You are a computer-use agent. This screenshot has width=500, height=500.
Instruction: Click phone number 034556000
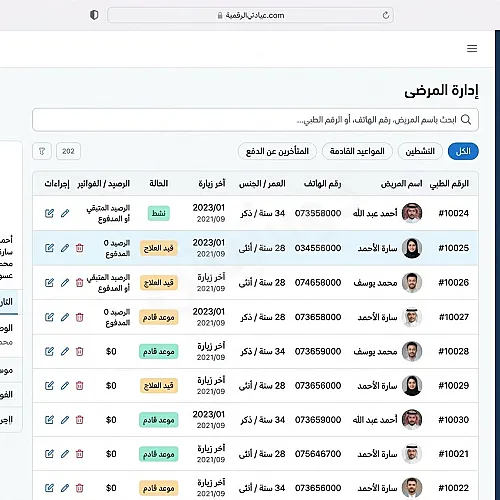[318, 248]
